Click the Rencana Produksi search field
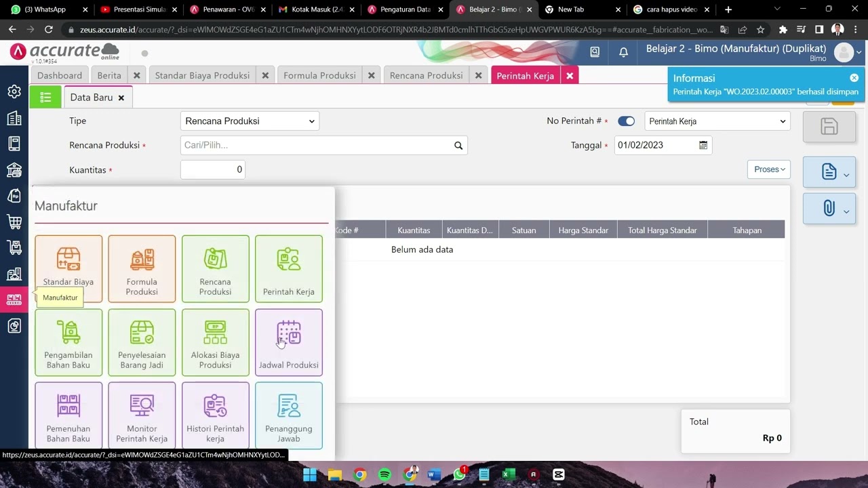The height and width of the screenshot is (488, 868). coord(323,146)
